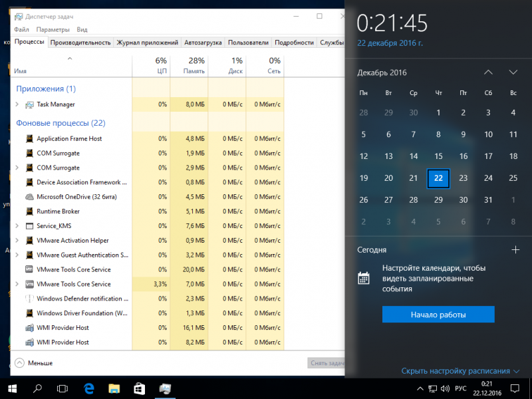
Task: Go to next month in calendar
Action: tap(513, 72)
